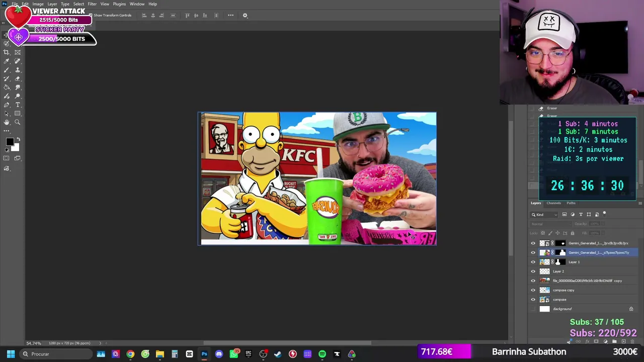Filter layers by pixel layers
Viewport: 644px width, 362px height.
[x=565, y=215]
